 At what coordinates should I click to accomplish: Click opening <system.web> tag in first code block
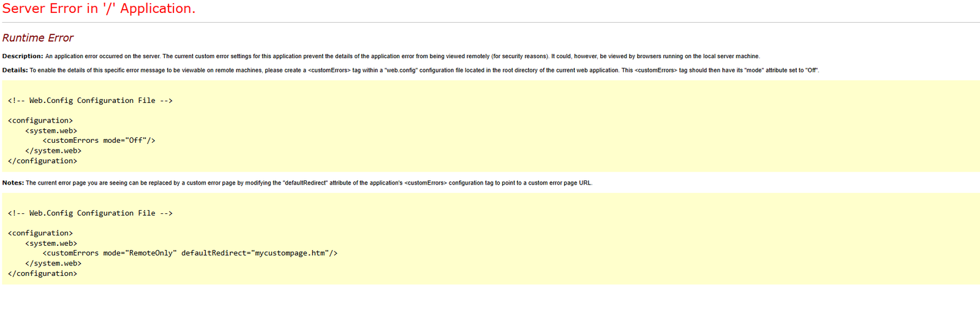(51, 131)
